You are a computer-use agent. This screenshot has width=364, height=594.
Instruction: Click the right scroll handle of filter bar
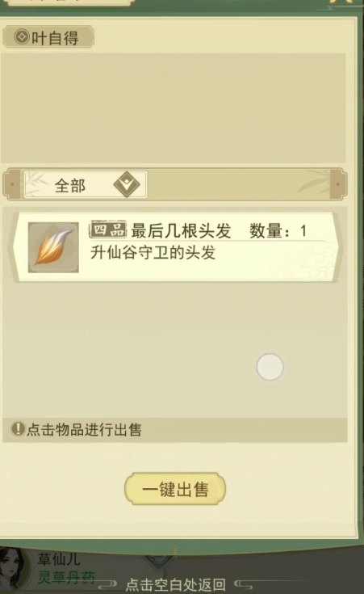point(338,184)
